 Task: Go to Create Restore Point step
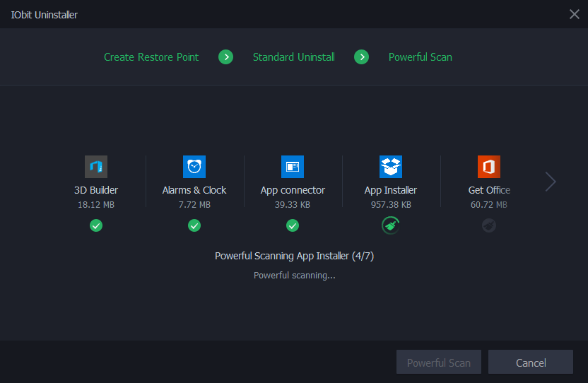point(151,57)
